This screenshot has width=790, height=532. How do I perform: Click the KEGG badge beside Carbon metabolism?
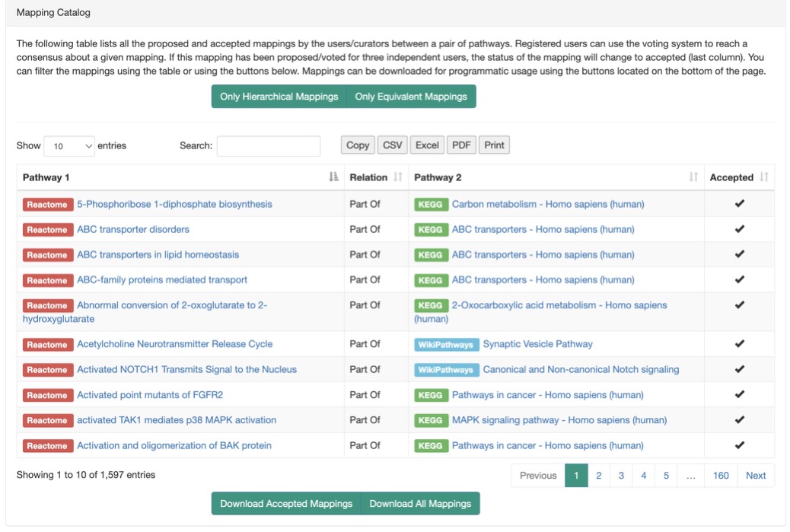(430, 205)
